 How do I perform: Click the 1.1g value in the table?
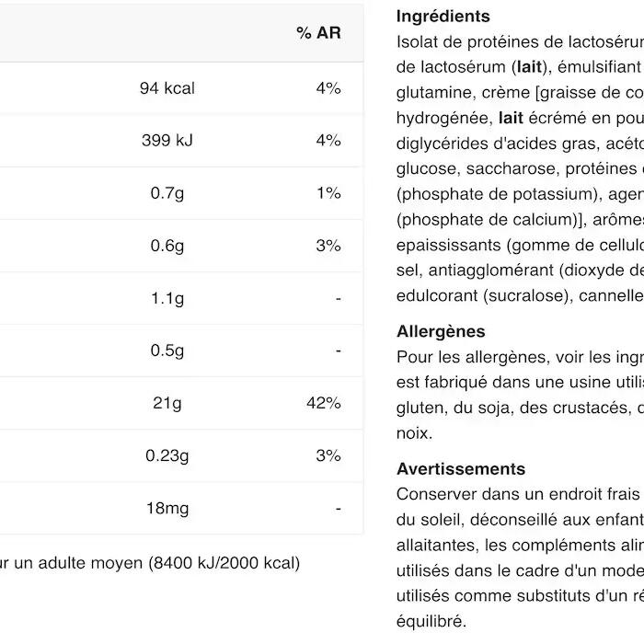(x=167, y=298)
